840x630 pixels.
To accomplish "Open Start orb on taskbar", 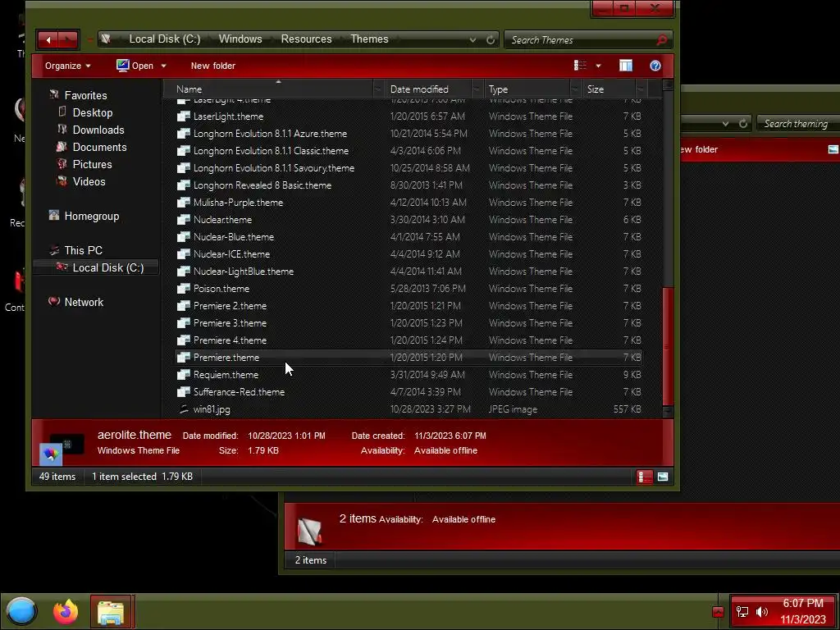I will pyautogui.click(x=21, y=611).
